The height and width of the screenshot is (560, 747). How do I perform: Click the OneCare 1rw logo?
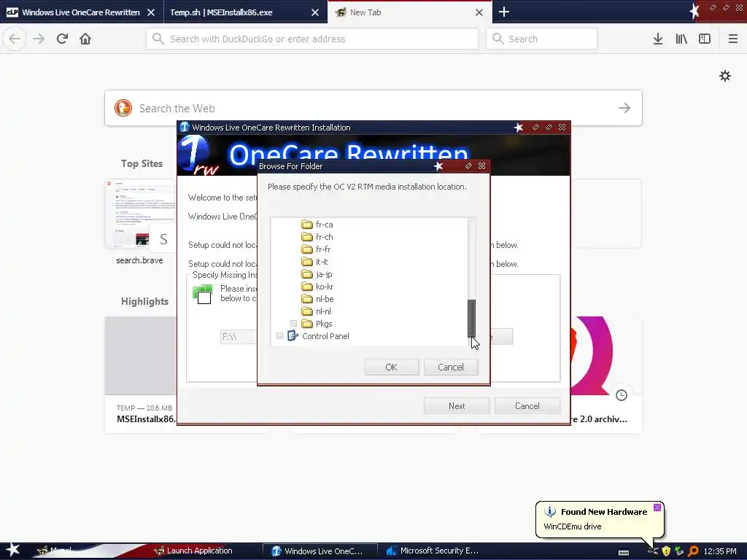pyautogui.click(x=199, y=155)
